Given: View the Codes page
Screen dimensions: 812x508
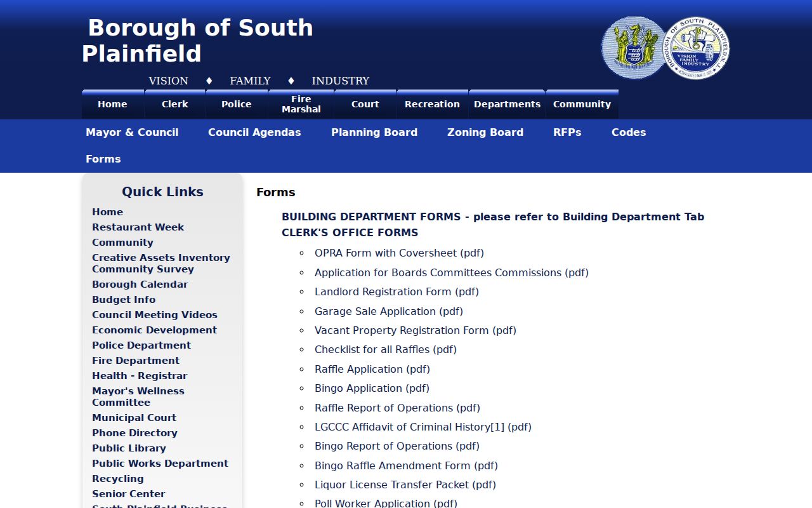Looking at the screenshot, I should [629, 132].
